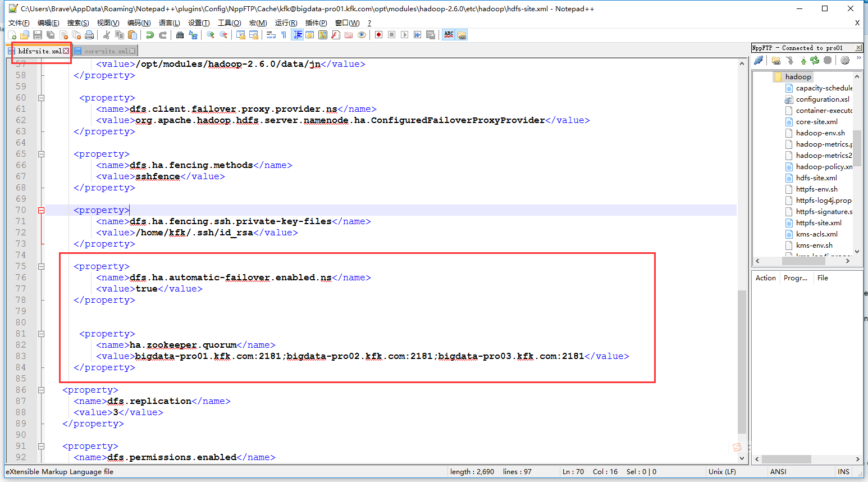
Task: Click the Replace toolbar icon
Action: pyautogui.click(x=193, y=35)
